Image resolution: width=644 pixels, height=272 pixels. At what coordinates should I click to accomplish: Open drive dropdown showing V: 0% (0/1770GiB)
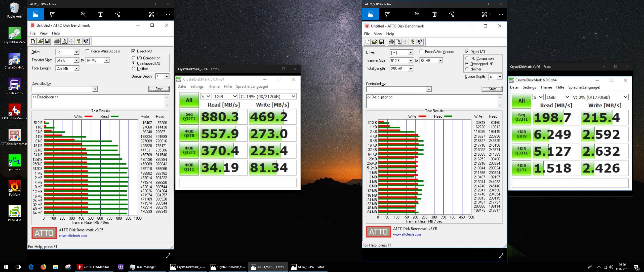click(600, 97)
